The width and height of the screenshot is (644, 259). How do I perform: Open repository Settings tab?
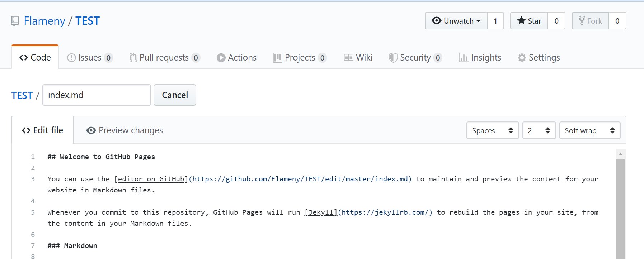[539, 57]
